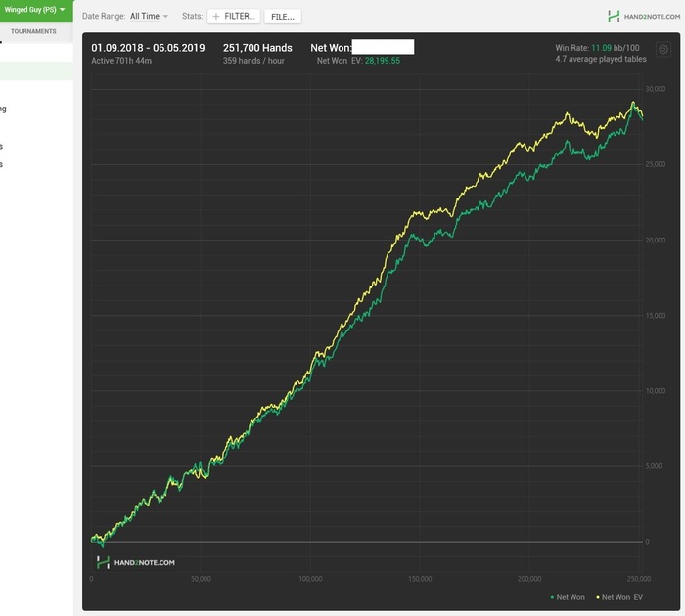Toggle the Net Won legend entry
Viewport: 685px width, 616px height.
pos(568,597)
